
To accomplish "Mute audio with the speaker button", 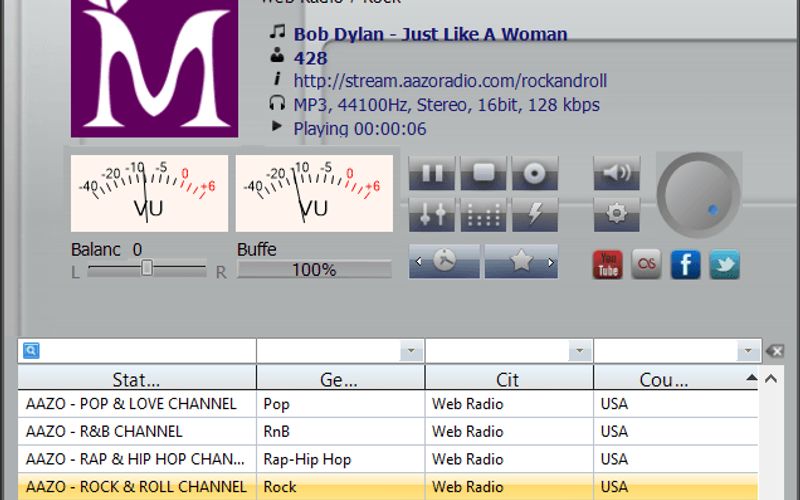I will (x=617, y=173).
